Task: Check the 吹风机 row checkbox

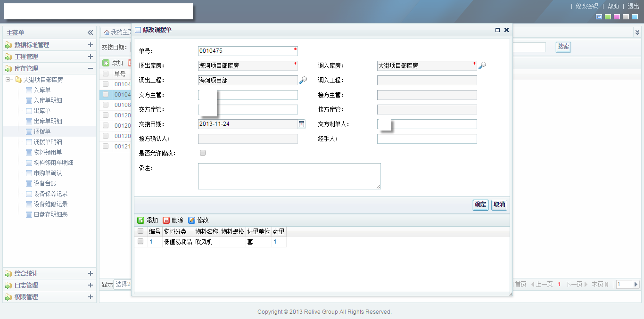Action: pyautogui.click(x=140, y=242)
